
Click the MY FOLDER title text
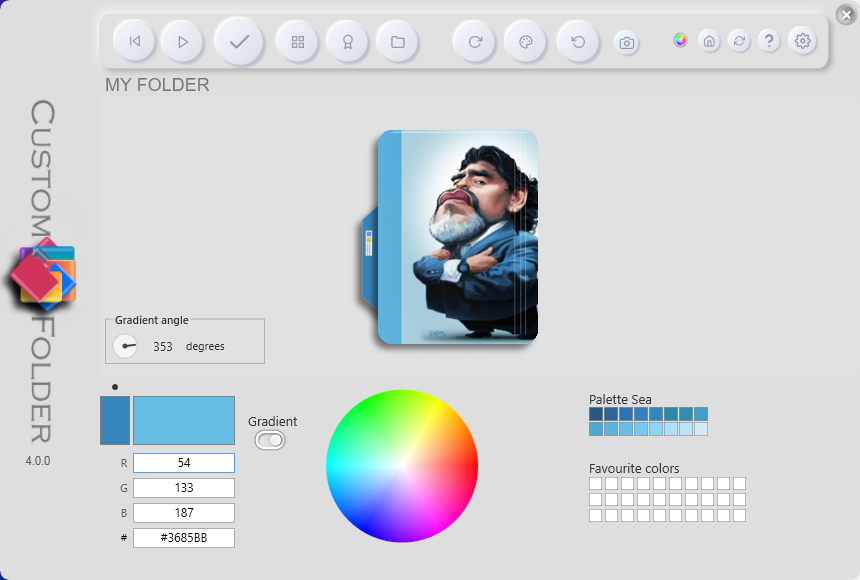coord(157,85)
